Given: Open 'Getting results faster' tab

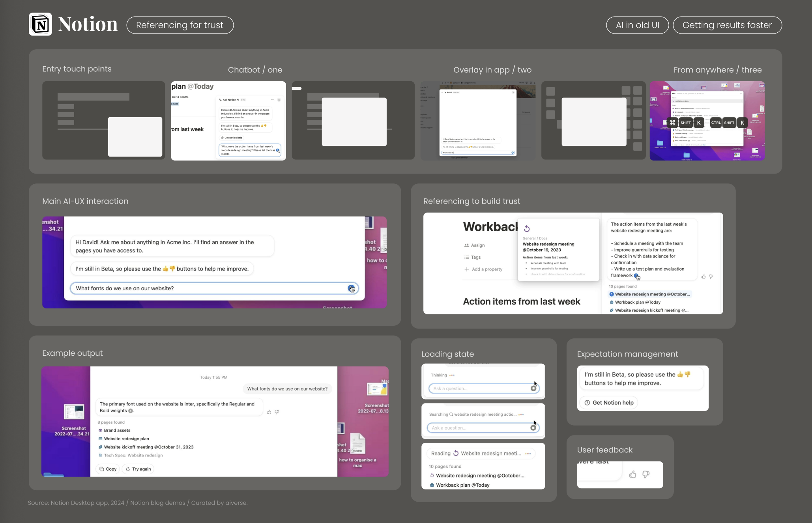Looking at the screenshot, I should 727,25.
